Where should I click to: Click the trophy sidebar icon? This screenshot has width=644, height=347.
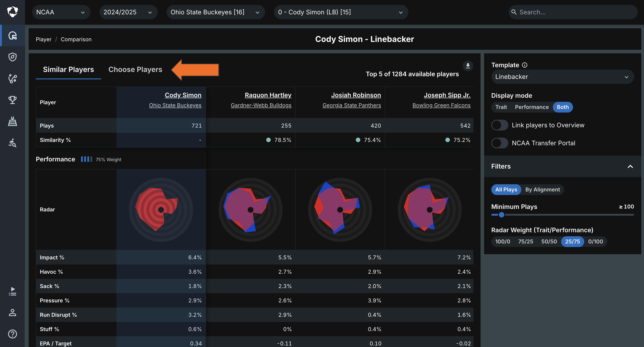13,100
